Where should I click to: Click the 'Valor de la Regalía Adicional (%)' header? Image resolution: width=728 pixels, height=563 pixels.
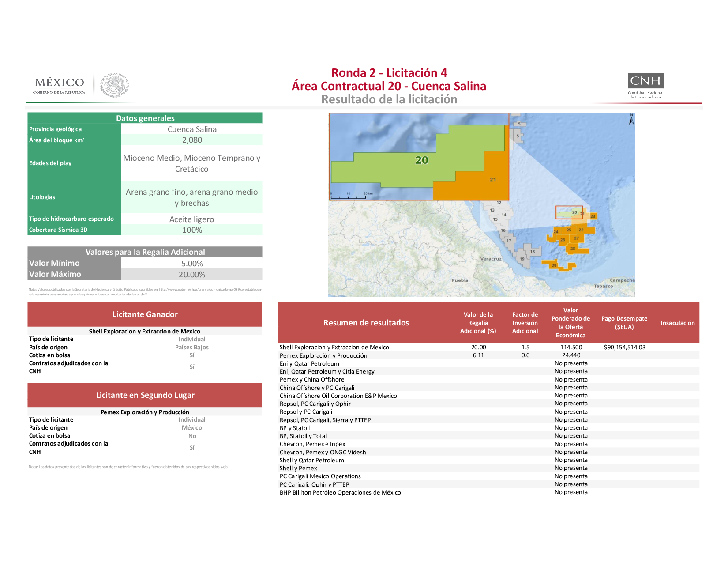point(478,323)
